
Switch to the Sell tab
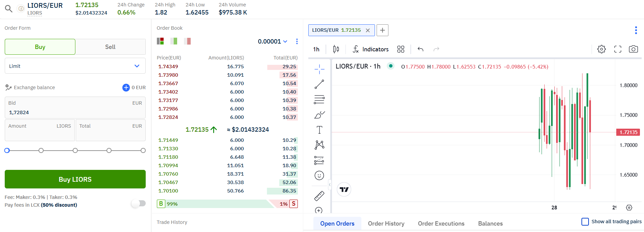pyautogui.click(x=110, y=47)
